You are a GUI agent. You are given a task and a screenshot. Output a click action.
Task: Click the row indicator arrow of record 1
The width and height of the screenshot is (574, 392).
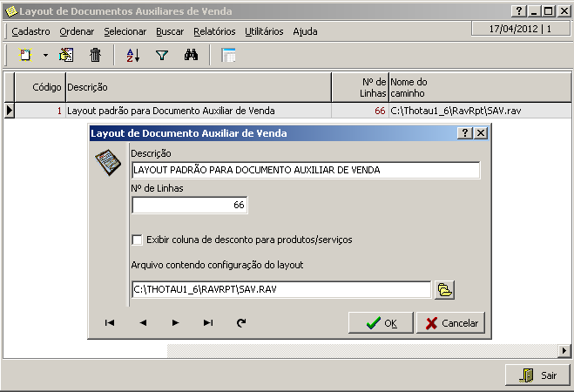coord(10,111)
